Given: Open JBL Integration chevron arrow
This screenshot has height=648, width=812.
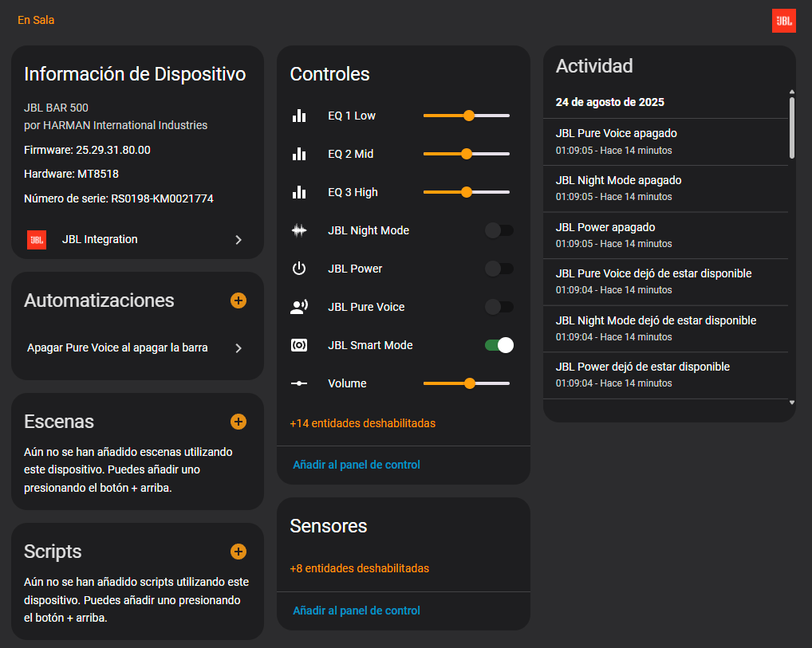Looking at the screenshot, I should coord(238,239).
